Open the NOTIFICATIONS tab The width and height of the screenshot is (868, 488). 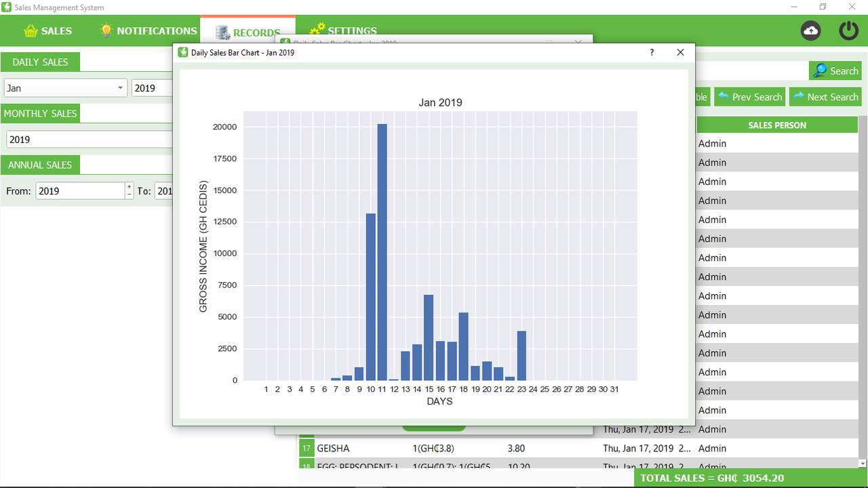pyautogui.click(x=148, y=30)
